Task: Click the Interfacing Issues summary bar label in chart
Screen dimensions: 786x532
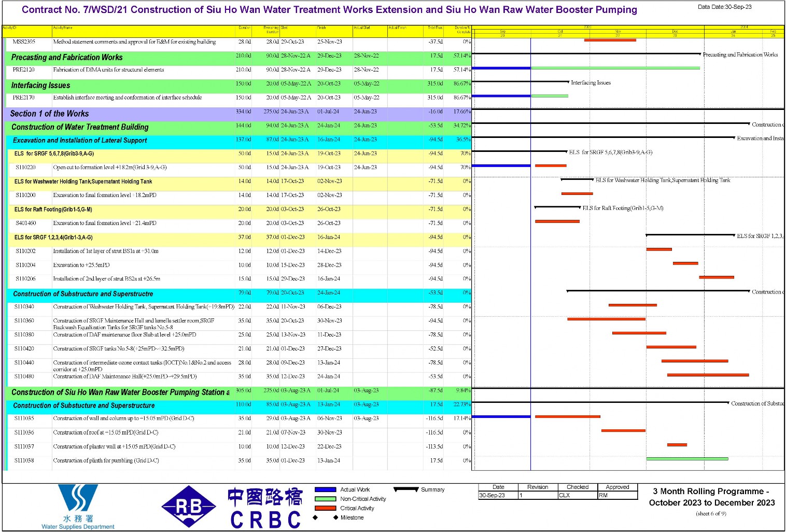Action: pos(591,83)
